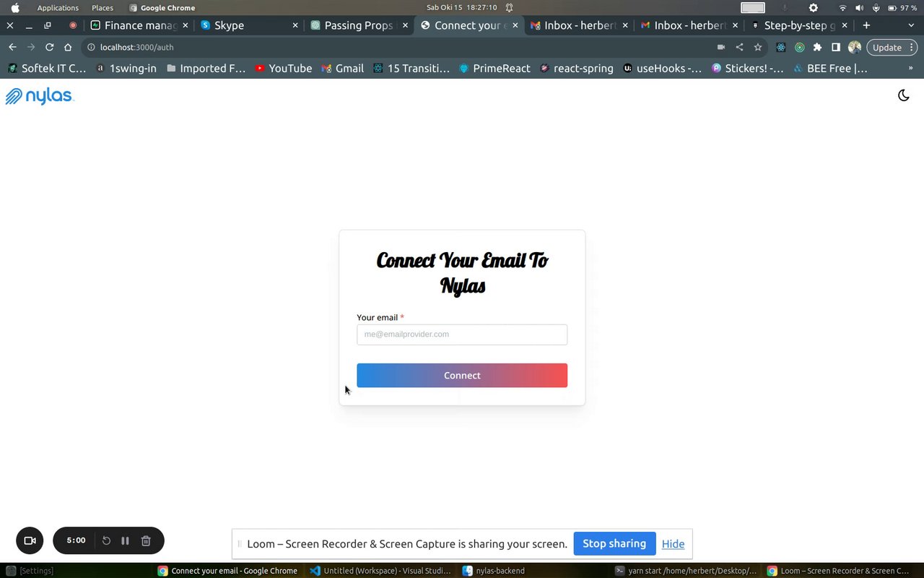Toggle dark mode with the moon icon
Viewport: 924px width, 578px height.
tap(903, 95)
